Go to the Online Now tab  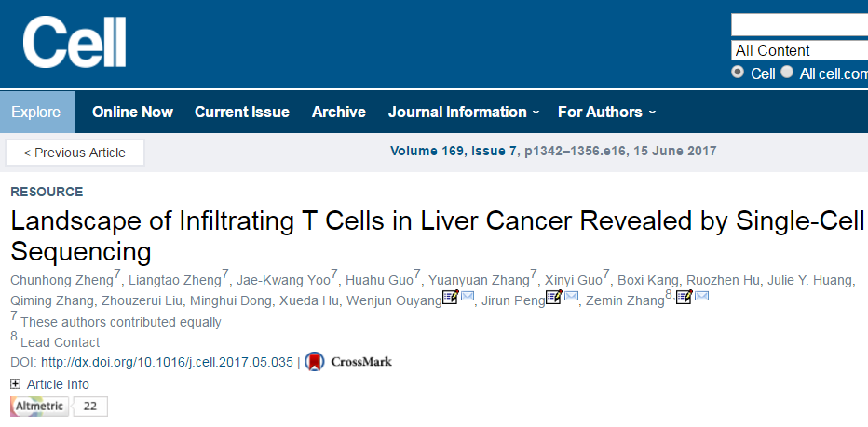click(132, 112)
